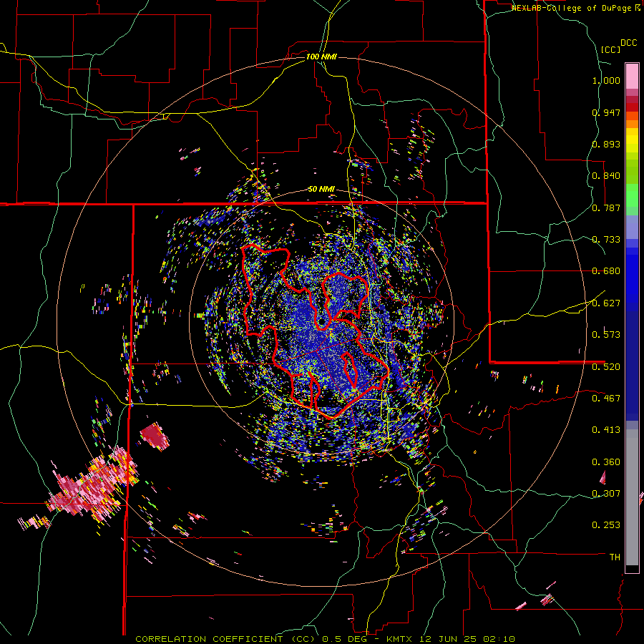
Task: Click the 1.000 value on the color scale
Action: tap(606, 80)
